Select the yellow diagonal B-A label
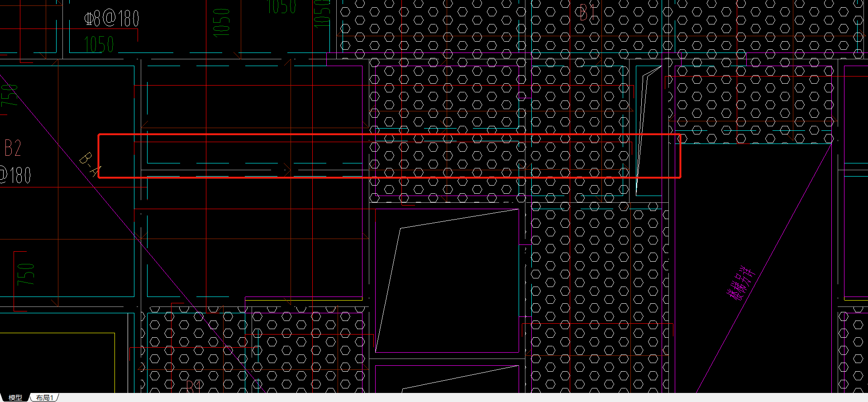 pos(91,165)
